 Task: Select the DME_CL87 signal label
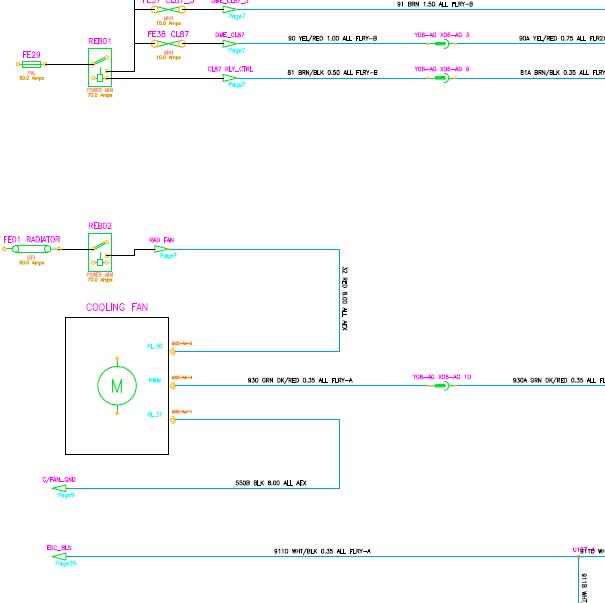[x=230, y=35]
